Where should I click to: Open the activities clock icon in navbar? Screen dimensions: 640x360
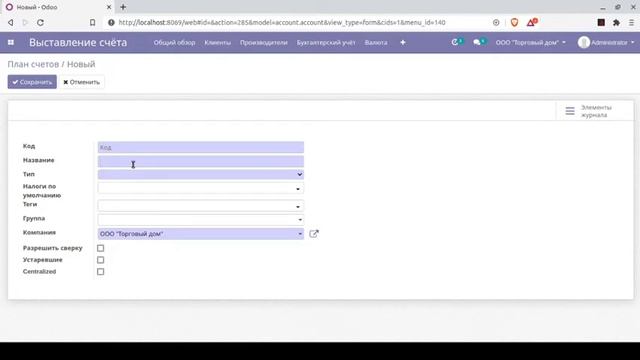pyautogui.click(x=457, y=42)
